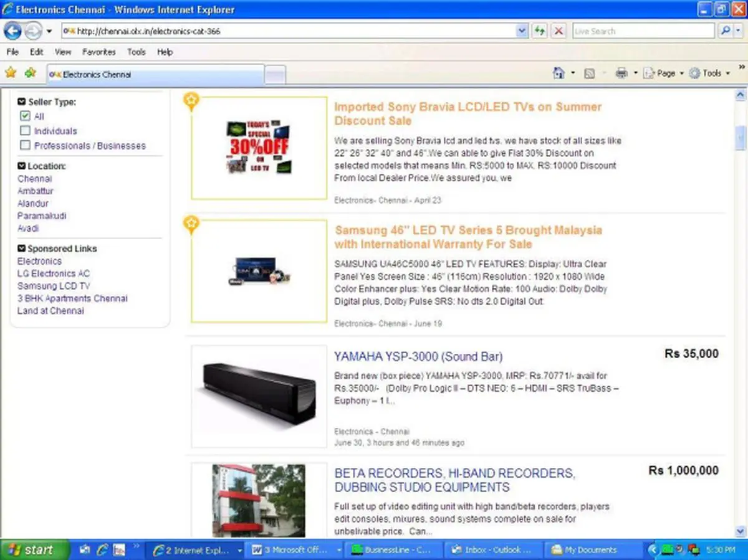Collapse the Location filter section
The image size is (748, 560).
tap(21, 166)
